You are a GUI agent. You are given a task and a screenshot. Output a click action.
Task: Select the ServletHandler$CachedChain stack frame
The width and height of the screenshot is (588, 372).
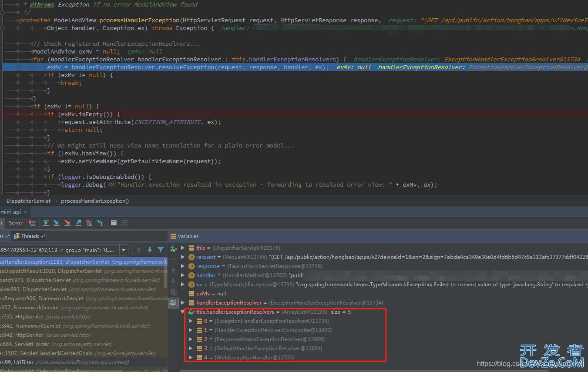(84, 353)
